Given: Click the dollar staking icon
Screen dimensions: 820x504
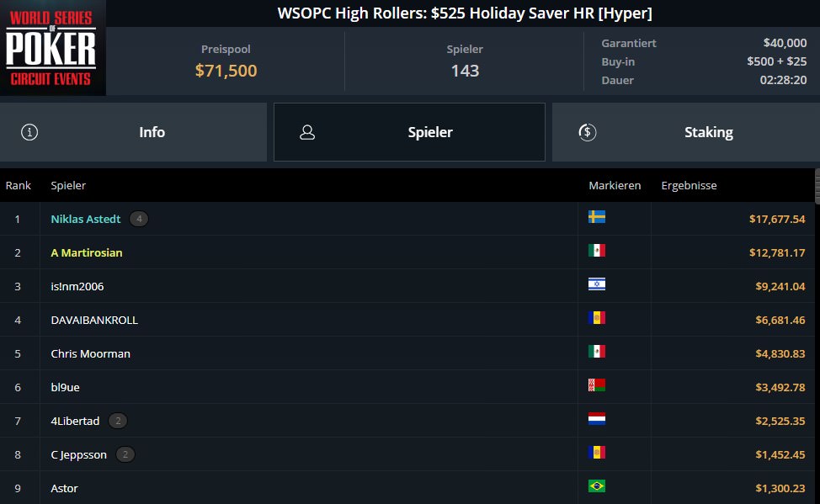Looking at the screenshot, I should [588, 132].
